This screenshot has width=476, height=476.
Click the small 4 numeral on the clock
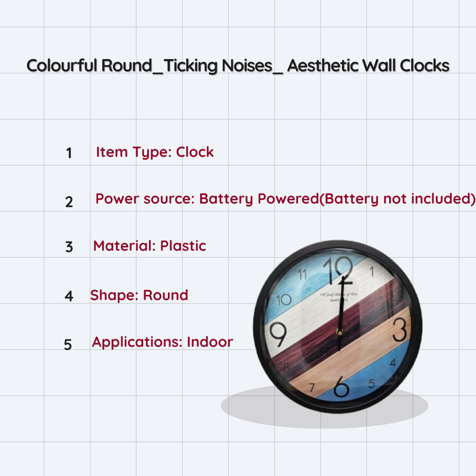tap(392, 362)
